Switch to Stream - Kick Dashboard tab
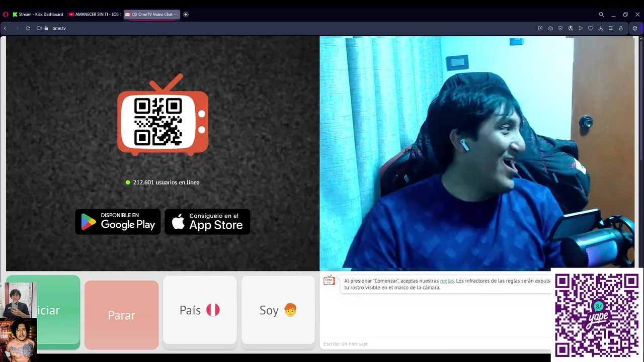The width and height of the screenshot is (644, 362). [38, 15]
